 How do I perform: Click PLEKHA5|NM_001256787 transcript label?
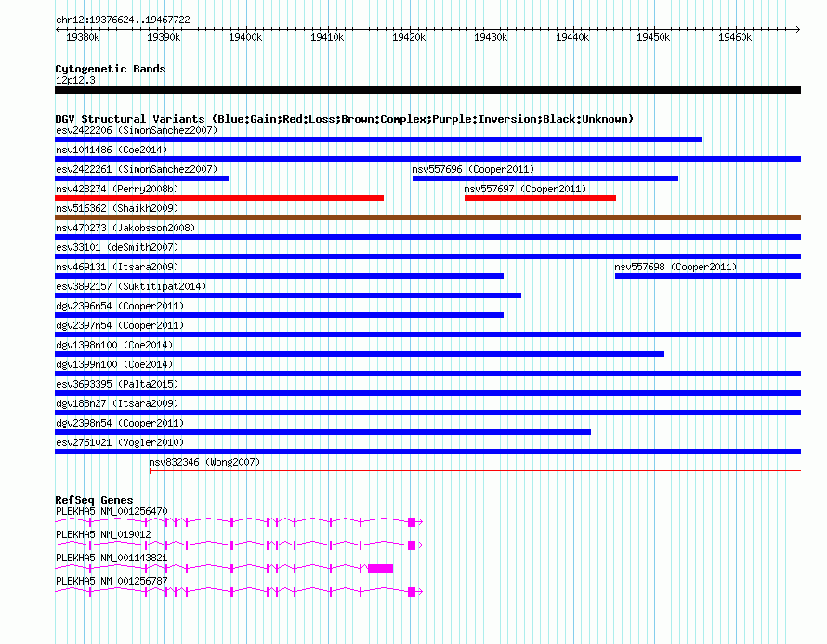click(112, 581)
